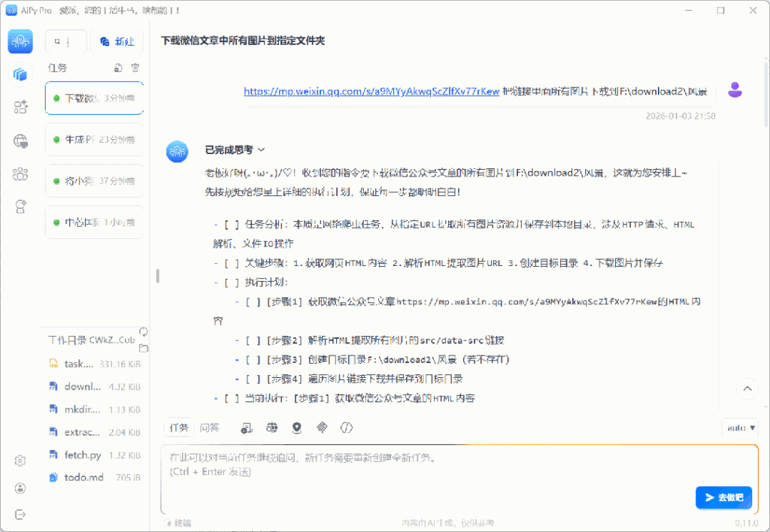
Task: Open the team members sidebar icon
Action: 20,174
